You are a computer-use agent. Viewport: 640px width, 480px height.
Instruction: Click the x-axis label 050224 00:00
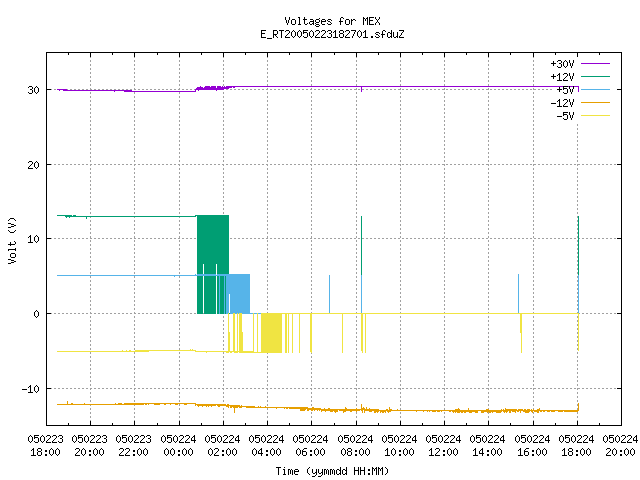[178, 446]
